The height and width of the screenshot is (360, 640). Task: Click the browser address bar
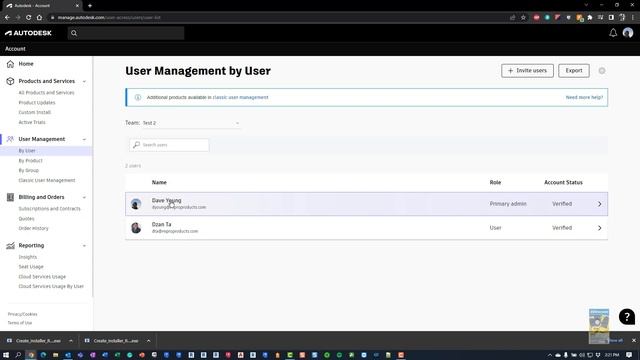[x=278, y=18]
